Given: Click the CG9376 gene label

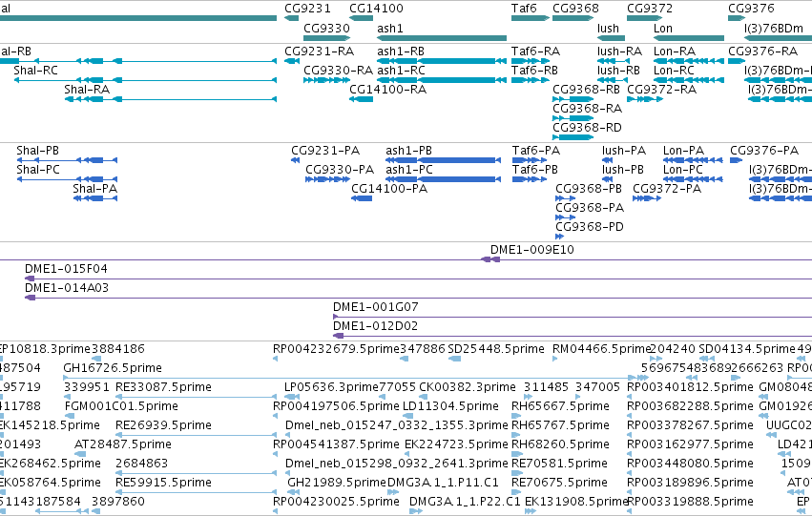Looking at the screenshot, I should pos(752,9).
